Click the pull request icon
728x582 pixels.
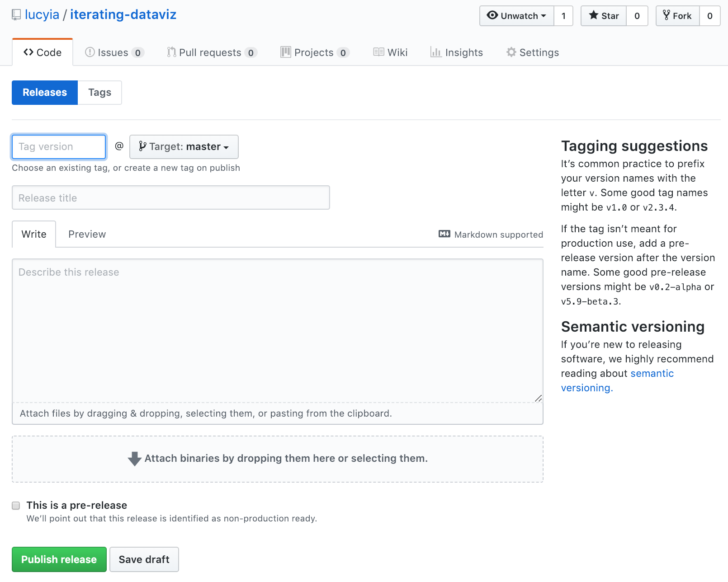coord(171,52)
